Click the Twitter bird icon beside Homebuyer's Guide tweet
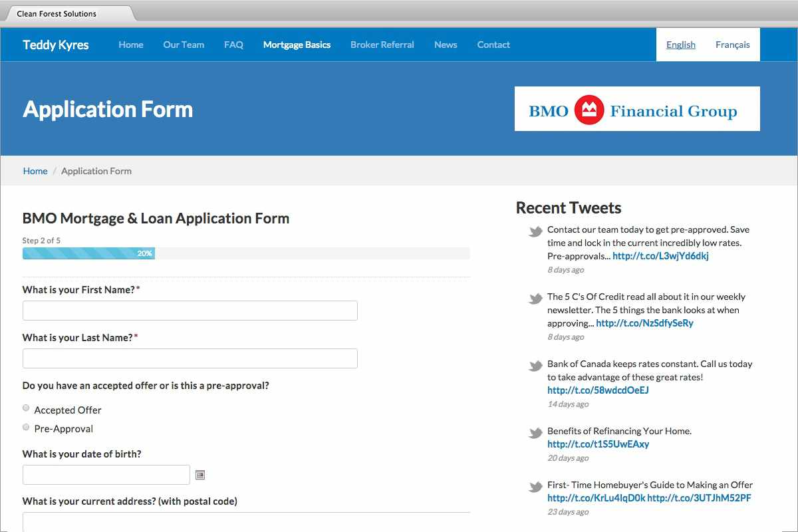Screen dimensions: 798x532 click(535, 487)
